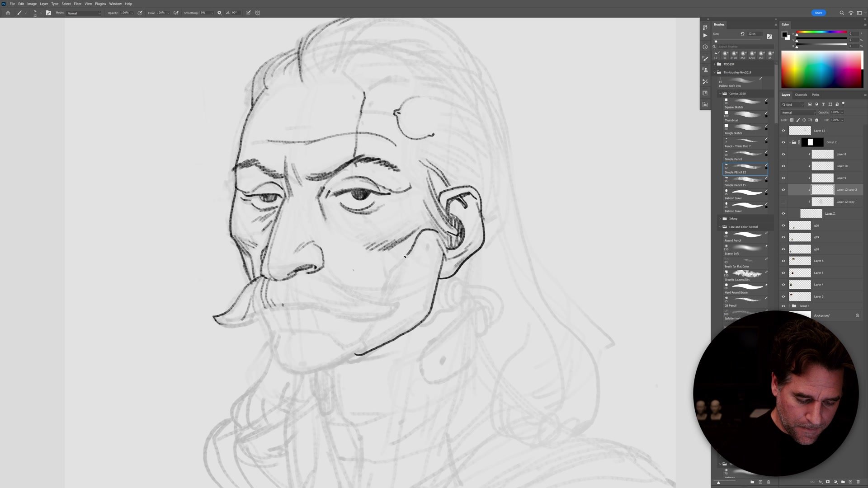The height and width of the screenshot is (488, 868).
Task: Filter layers by shape layers icon
Action: click(x=830, y=104)
